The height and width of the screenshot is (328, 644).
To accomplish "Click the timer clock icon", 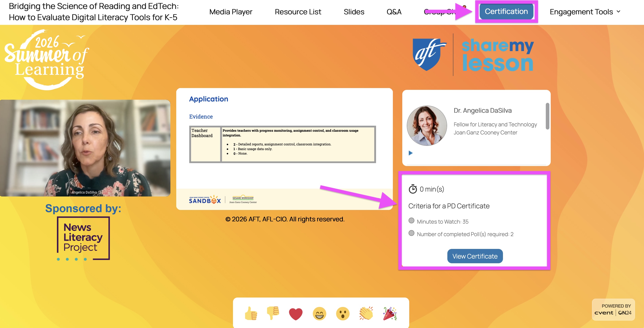I will point(413,189).
